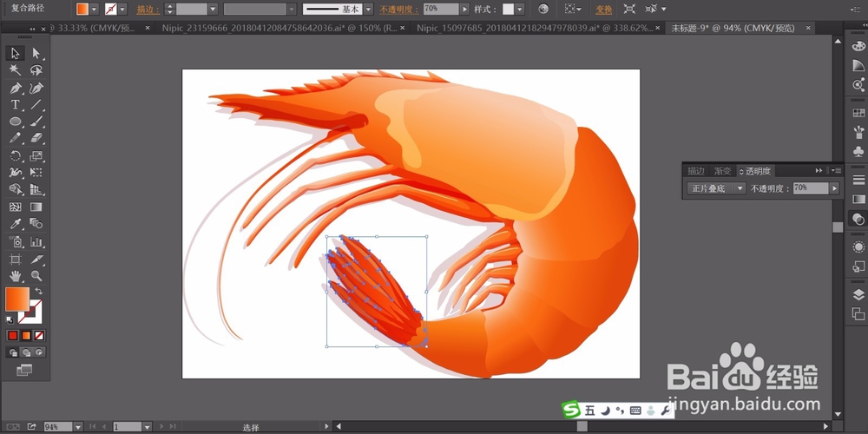Viewport: 868px width, 434px height.
Task: Open the 变换 transform link
Action: pos(603,10)
